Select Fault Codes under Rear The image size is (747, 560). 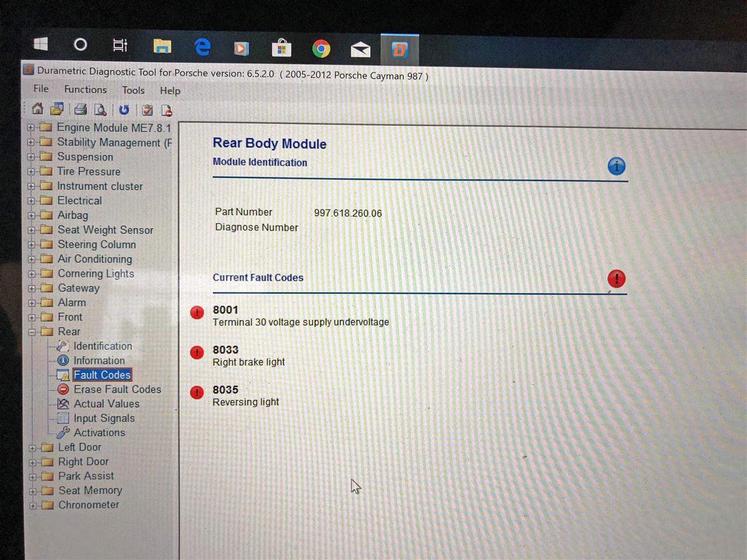pos(102,375)
